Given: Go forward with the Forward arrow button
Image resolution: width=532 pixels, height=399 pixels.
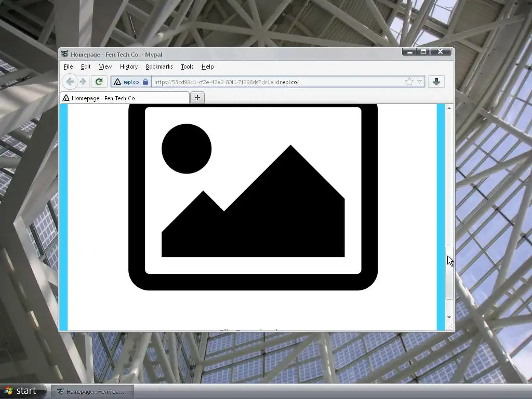Looking at the screenshot, I should pyautogui.click(x=83, y=82).
